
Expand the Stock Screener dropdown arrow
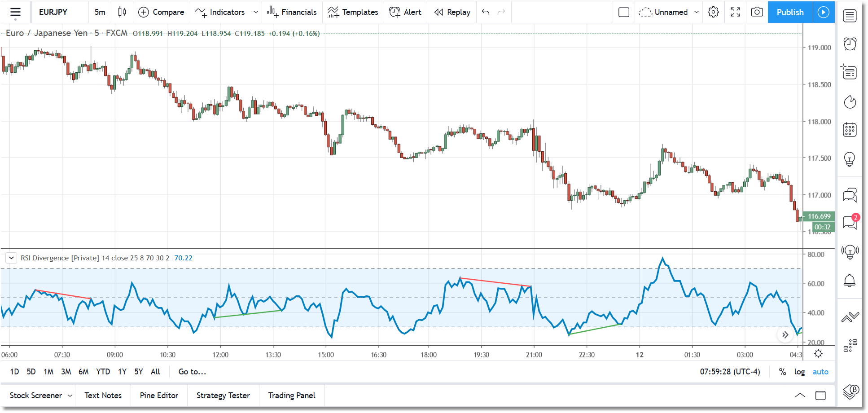click(x=70, y=395)
